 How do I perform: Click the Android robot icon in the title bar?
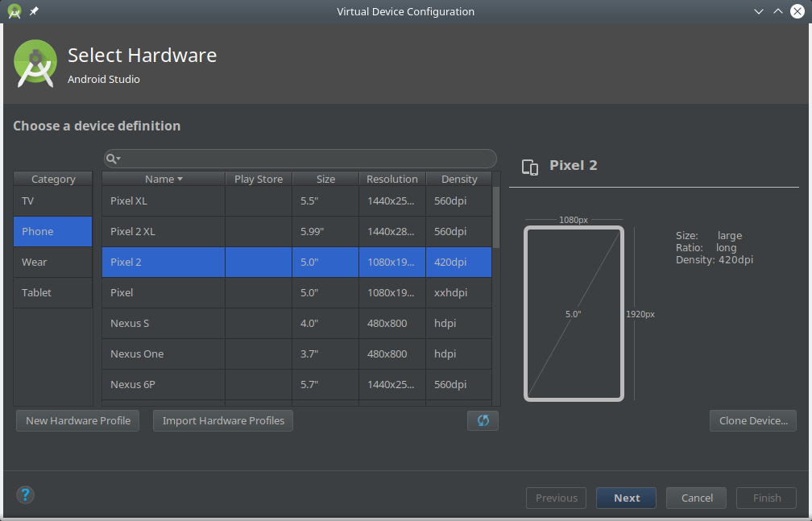tap(14, 11)
